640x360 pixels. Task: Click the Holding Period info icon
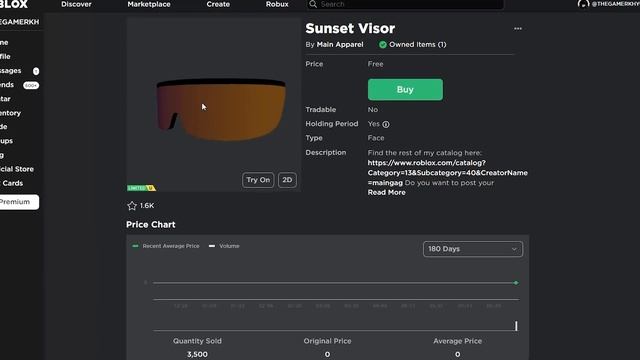tap(386, 124)
